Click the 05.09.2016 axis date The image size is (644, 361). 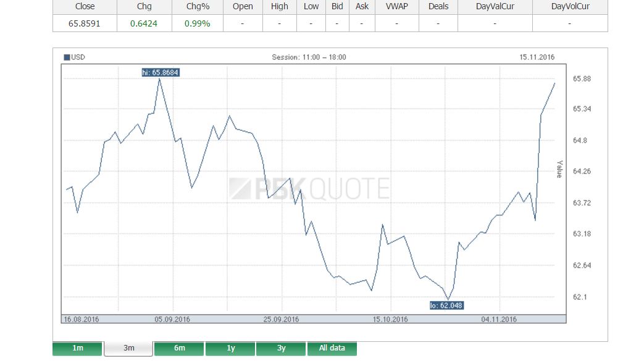(x=172, y=320)
